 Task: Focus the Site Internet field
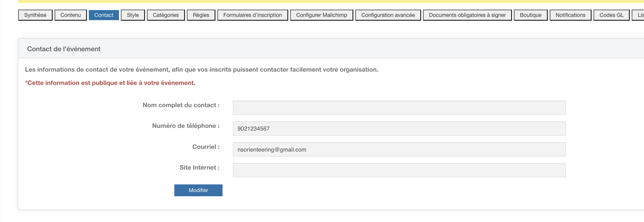[x=399, y=170]
